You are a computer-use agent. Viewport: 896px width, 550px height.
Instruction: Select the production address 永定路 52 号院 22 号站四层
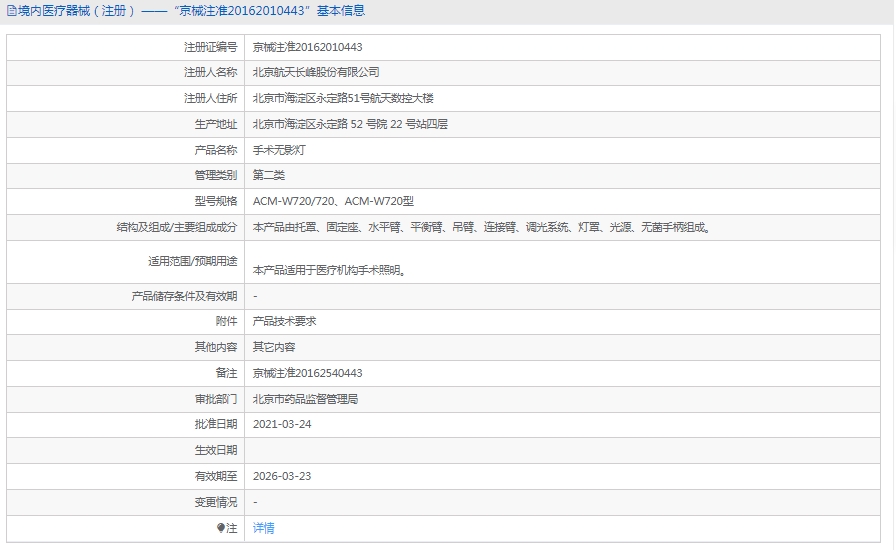coord(350,124)
